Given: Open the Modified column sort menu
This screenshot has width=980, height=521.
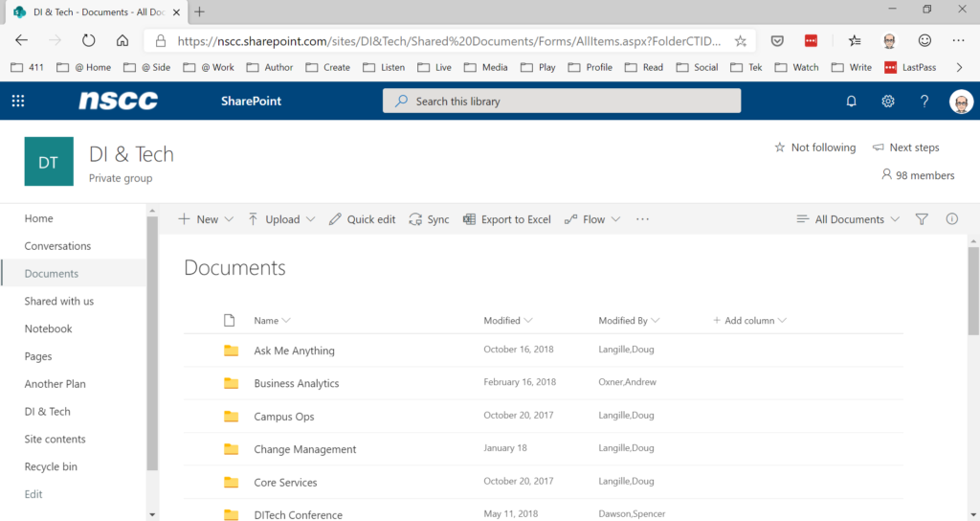Looking at the screenshot, I should point(508,321).
